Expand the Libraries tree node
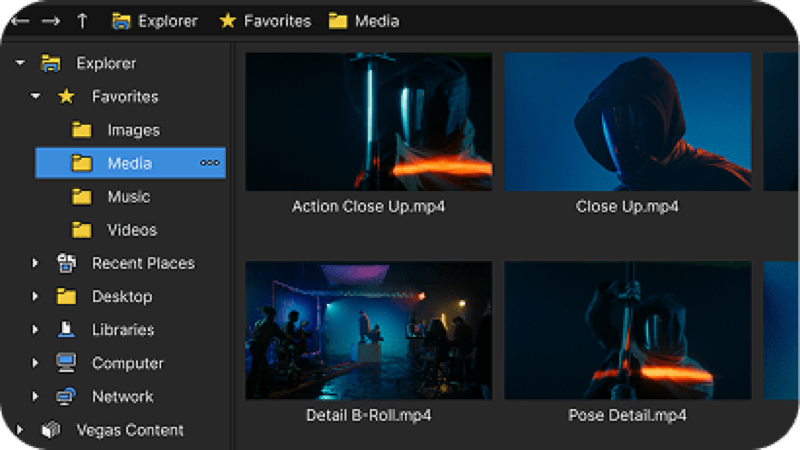This screenshot has width=800, height=450. [35, 330]
